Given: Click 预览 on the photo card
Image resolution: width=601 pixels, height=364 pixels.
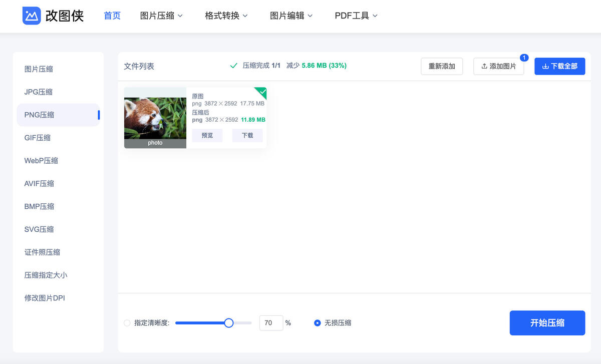Looking at the screenshot, I should (207, 135).
